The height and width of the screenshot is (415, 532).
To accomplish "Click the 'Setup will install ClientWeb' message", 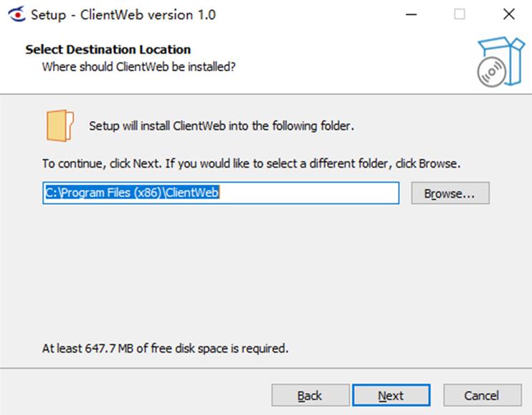I will 222,125.
